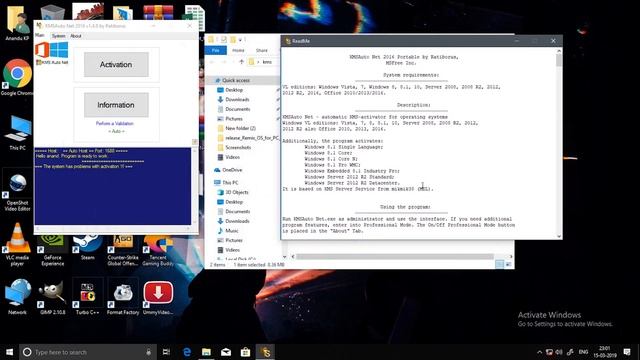This screenshot has height=360, width=640.
Task: Open File Explorer from taskbar
Action: tap(206, 352)
